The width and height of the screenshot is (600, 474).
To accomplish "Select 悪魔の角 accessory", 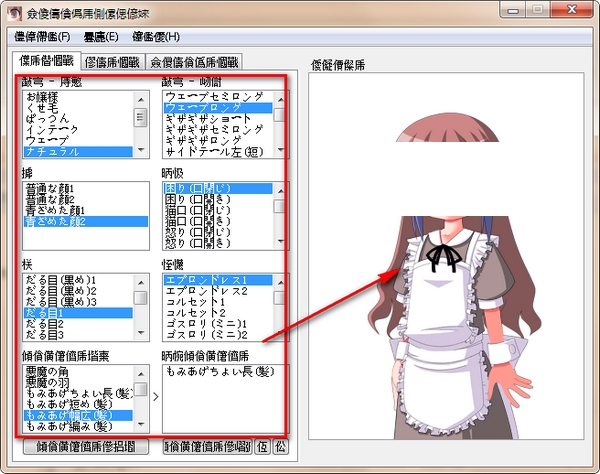I will (x=78, y=371).
